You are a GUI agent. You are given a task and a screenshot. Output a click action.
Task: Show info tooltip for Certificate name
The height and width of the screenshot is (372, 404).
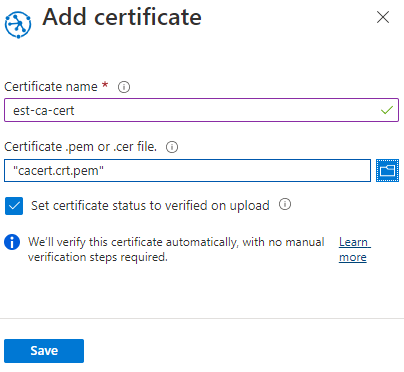tap(124, 87)
